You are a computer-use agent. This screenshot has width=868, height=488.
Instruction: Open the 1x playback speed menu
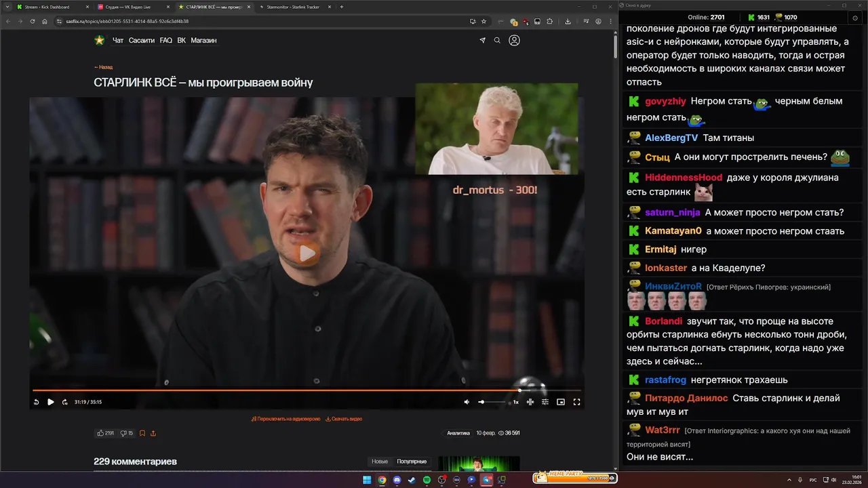[515, 402]
